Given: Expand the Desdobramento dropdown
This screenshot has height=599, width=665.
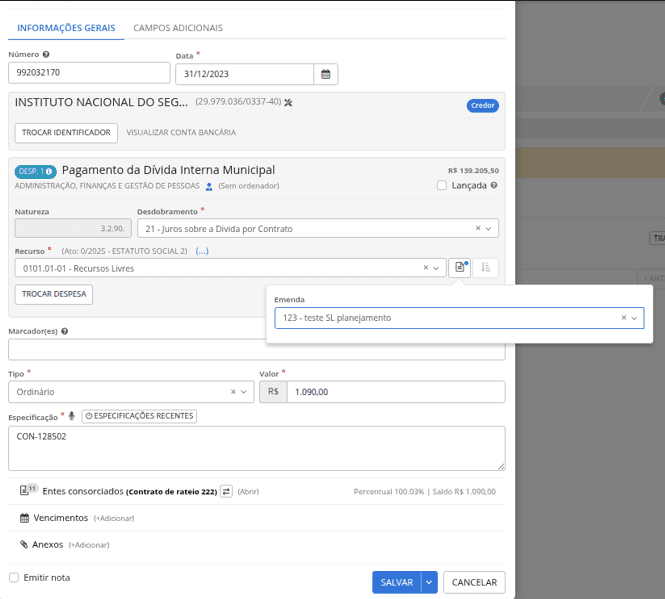Looking at the screenshot, I should click(x=488, y=228).
